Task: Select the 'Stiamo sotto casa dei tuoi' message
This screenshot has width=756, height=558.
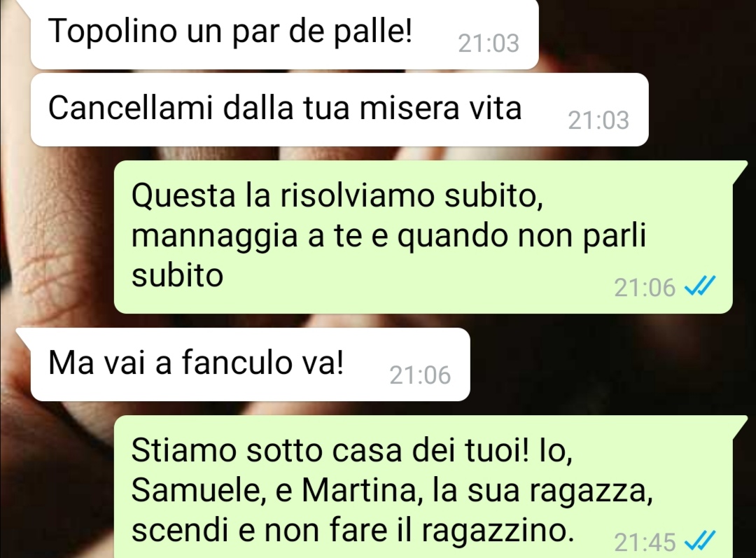Action: point(423,487)
